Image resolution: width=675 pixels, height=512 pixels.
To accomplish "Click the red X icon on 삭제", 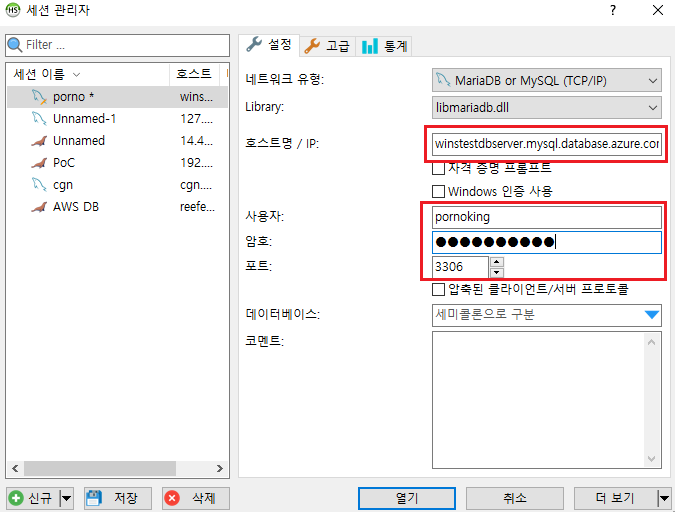I will pyautogui.click(x=172, y=498).
